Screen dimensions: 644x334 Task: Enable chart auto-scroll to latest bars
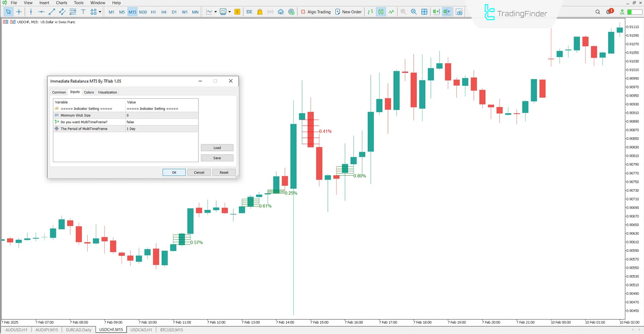pyautogui.click(x=436, y=12)
